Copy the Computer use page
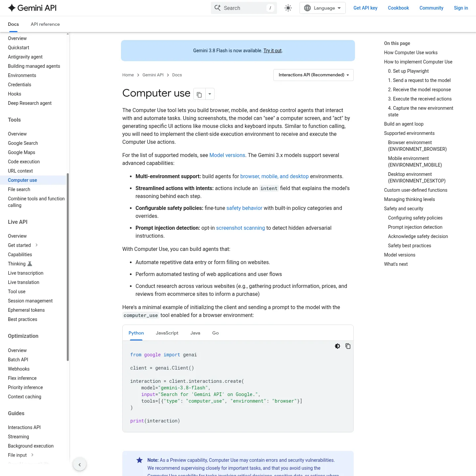This screenshot has width=476, height=476. [x=199, y=94]
